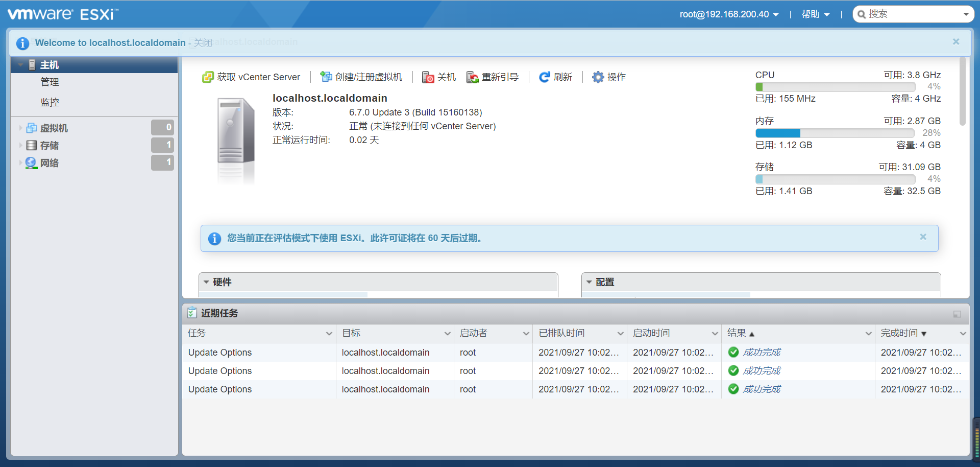Image resolution: width=980 pixels, height=467 pixels.
Task: Click the 虚拟机 count badge 0
Action: point(163,127)
